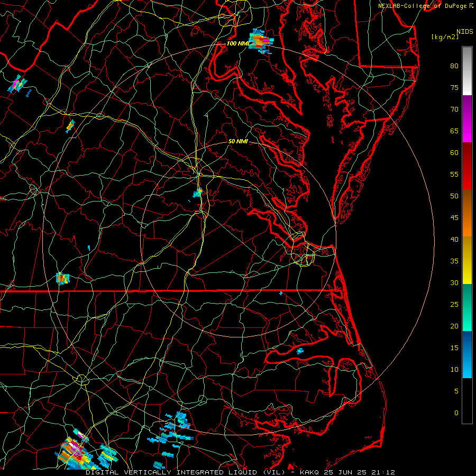
Task: Click the 15 value on the color scale
Action: (454, 348)
